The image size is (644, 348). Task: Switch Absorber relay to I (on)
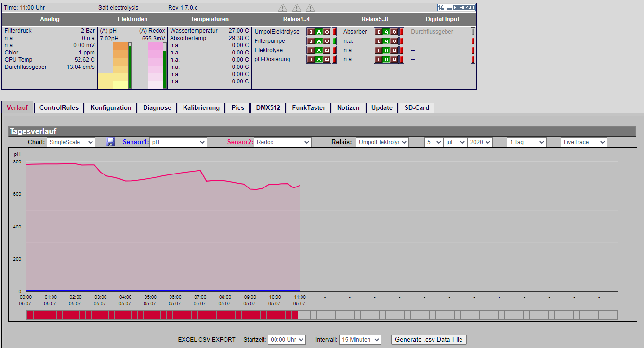(379, 32)
